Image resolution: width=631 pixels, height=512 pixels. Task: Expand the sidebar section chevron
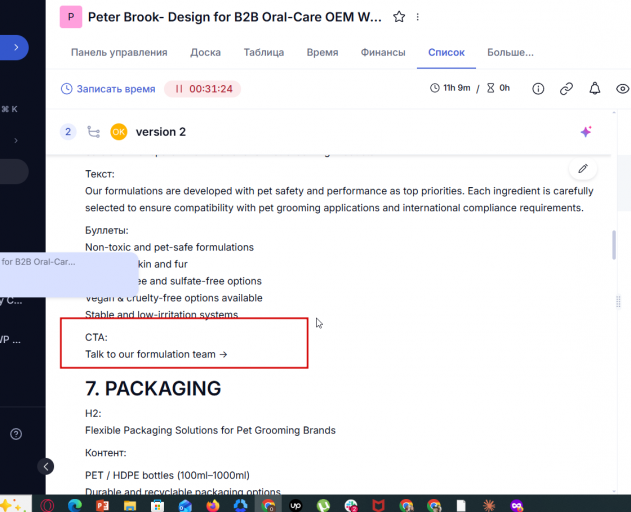point(16,140)
